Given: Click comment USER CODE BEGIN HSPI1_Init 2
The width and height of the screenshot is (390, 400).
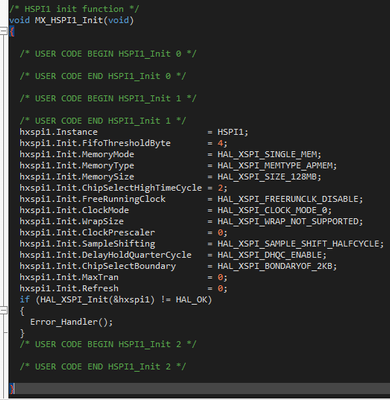Looking at the screenshot, I should click(x=108, y=344).
